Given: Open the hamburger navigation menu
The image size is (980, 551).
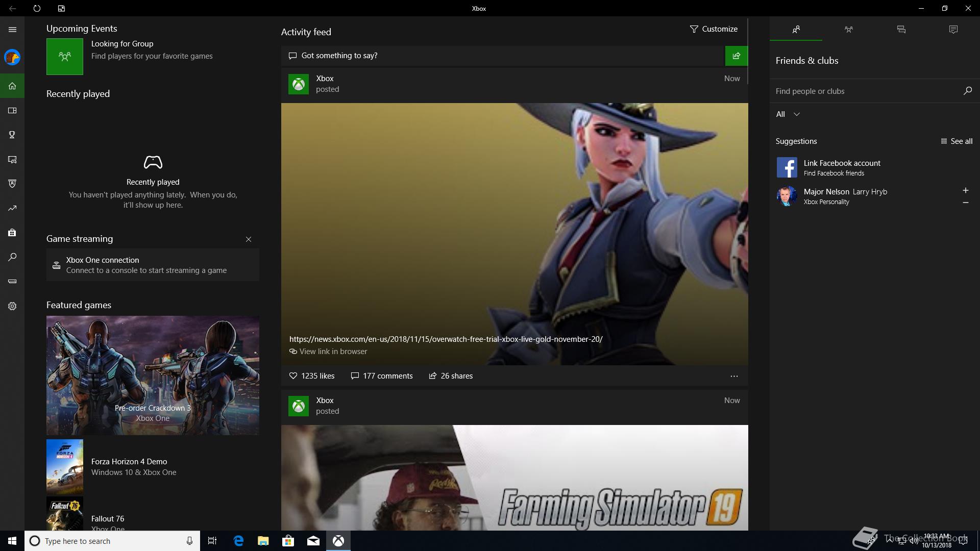Looking at the screenshot, I should pyautogui.click(x=12, y=29).
